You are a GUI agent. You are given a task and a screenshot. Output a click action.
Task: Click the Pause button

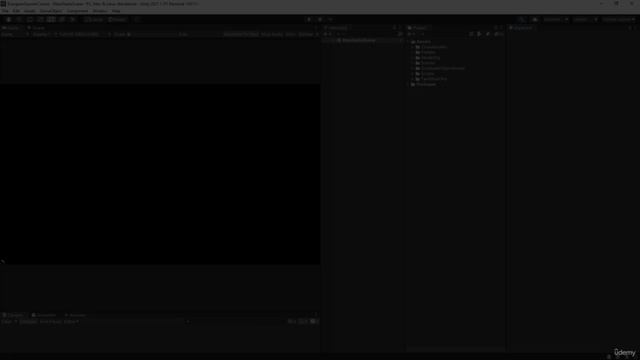[x=320, y=20]
